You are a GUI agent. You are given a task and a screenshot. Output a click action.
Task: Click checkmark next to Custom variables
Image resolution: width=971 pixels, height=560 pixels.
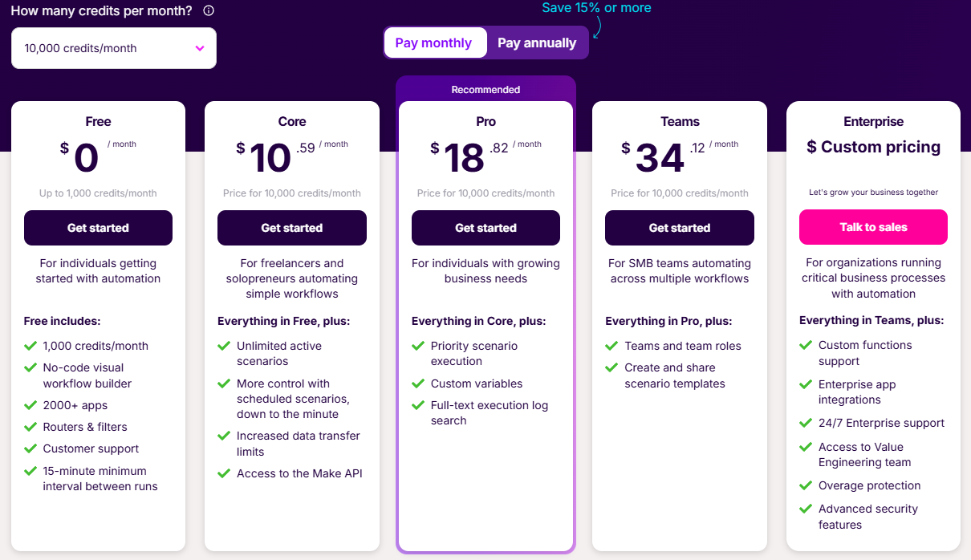[x=418, y=383]
